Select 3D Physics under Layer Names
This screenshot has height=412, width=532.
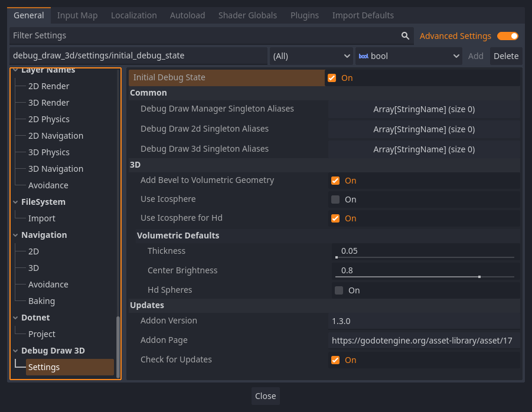(x=49, y=152)
